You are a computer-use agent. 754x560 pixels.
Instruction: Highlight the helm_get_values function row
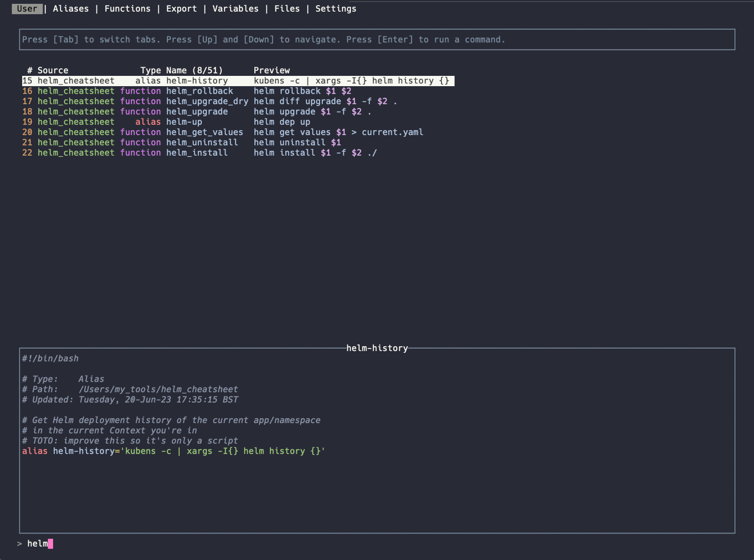click(x=204, y=132)
